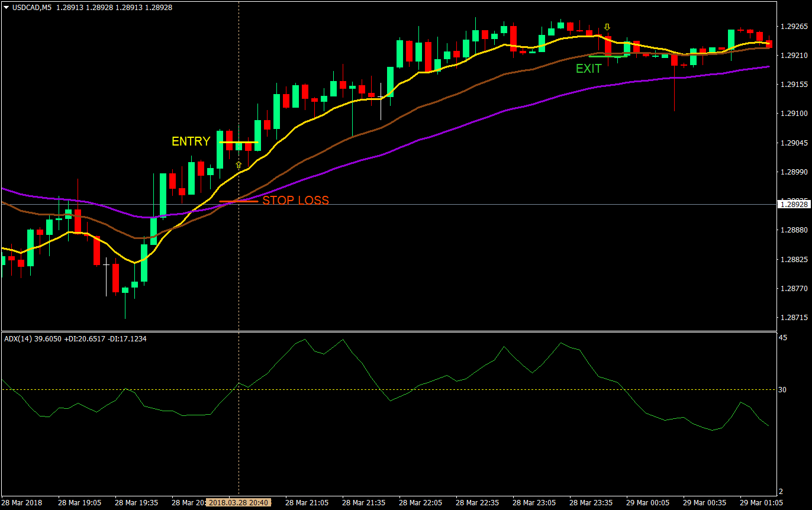812x510 pixels.
Task: Click the yellow up arrow buy signal marker
Action: (x=239, y=164)
